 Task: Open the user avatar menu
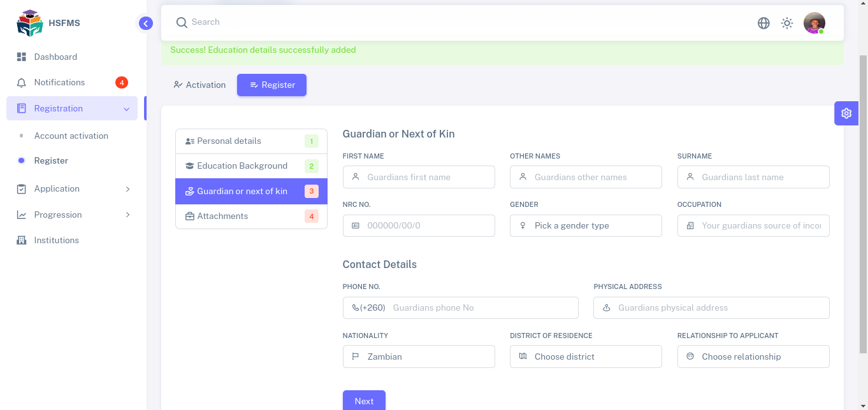click(x=814, y=24)
